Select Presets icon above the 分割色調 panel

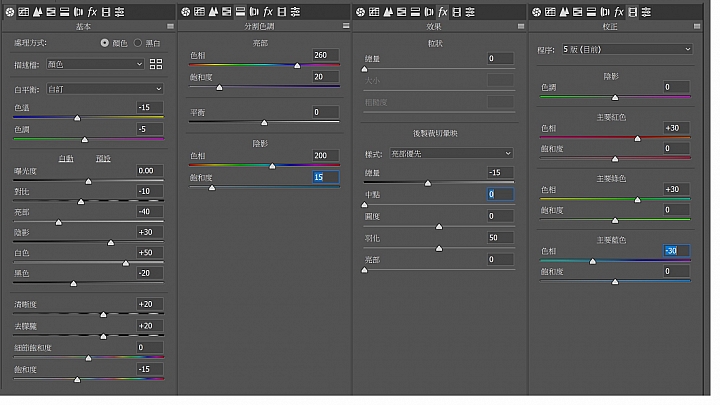tap(295, 12)
